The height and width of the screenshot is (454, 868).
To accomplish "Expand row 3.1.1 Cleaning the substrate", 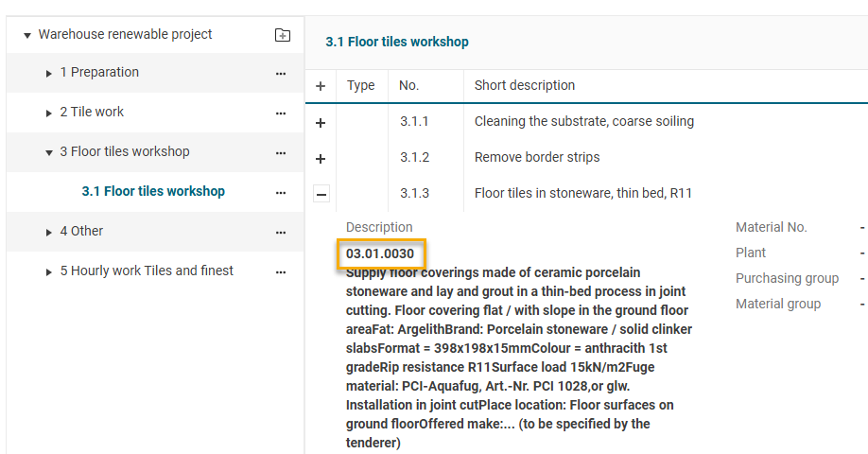I will (321, 122).
